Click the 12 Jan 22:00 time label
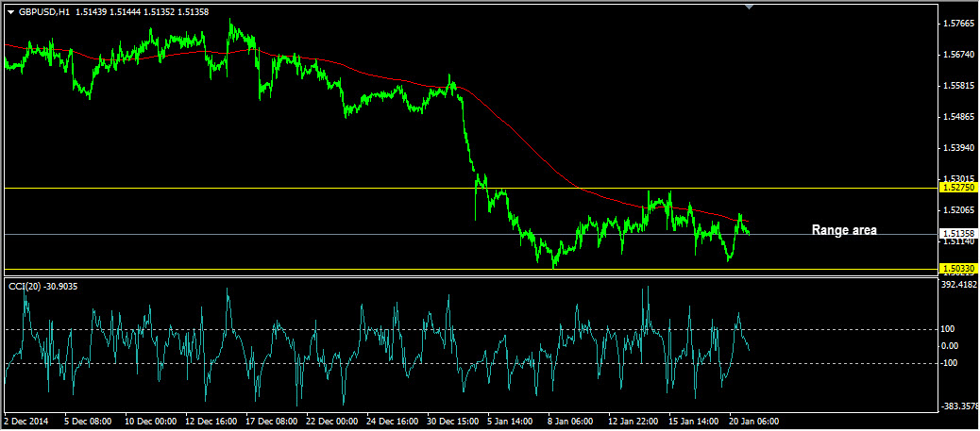 click(x=634, y=421)
